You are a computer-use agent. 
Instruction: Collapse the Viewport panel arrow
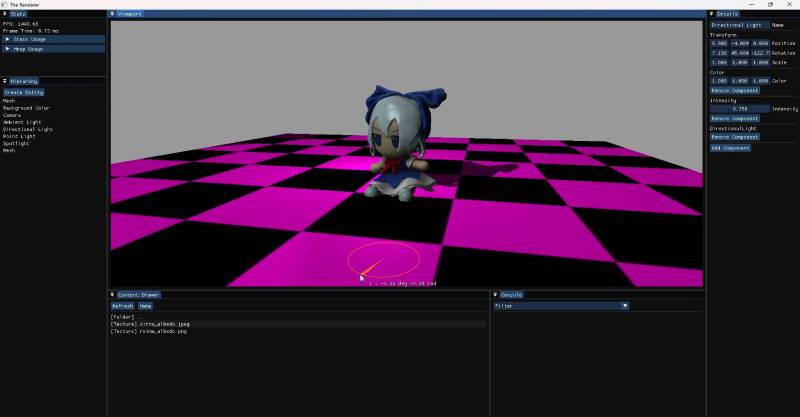(x=112, y=14)
